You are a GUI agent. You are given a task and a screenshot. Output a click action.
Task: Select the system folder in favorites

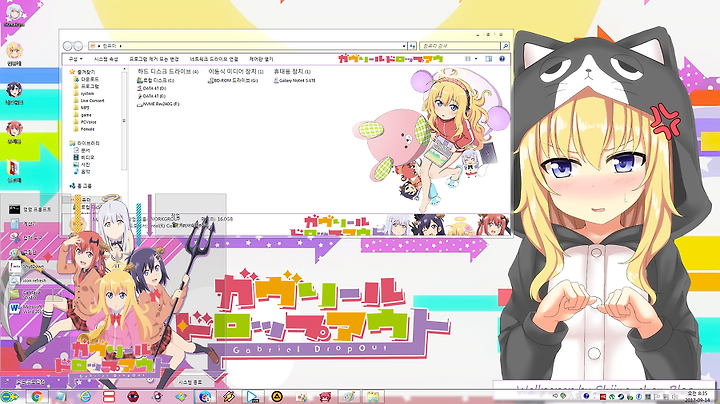click(x=84, y=93)
